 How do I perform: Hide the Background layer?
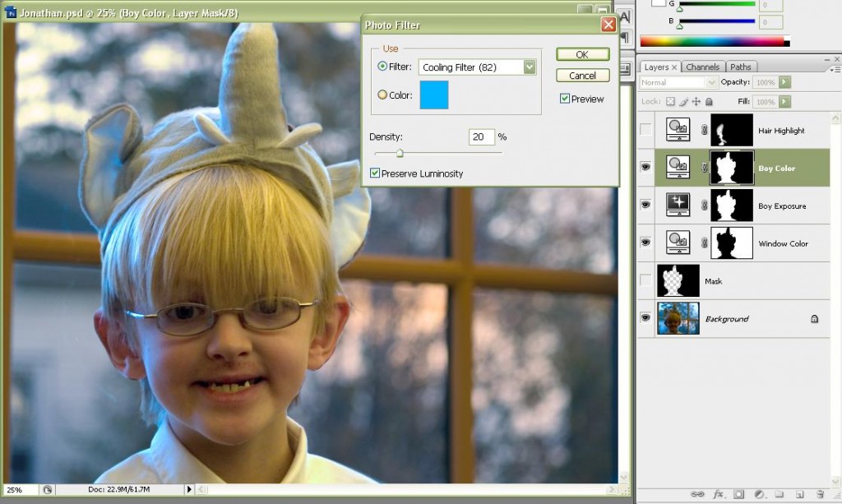[x=645, y=317]
